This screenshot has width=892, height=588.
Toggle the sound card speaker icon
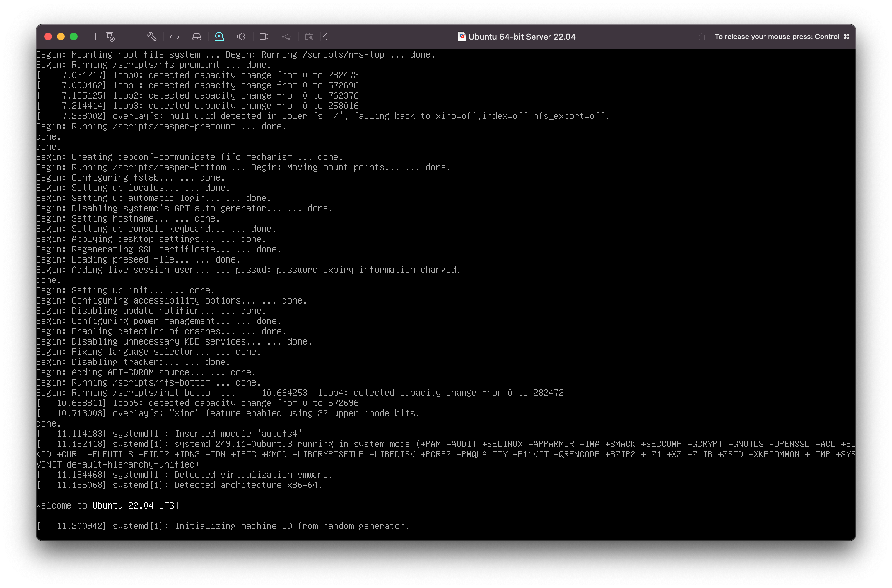241,37
